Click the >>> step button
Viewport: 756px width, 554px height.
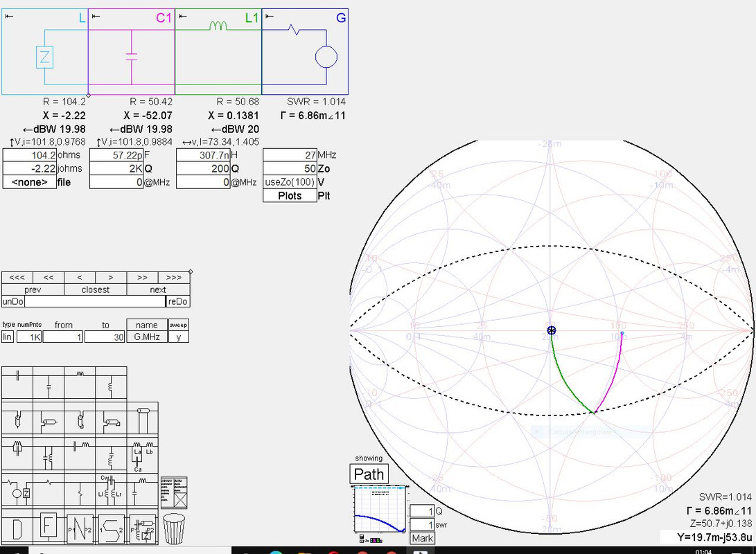(x=173, y=278)
